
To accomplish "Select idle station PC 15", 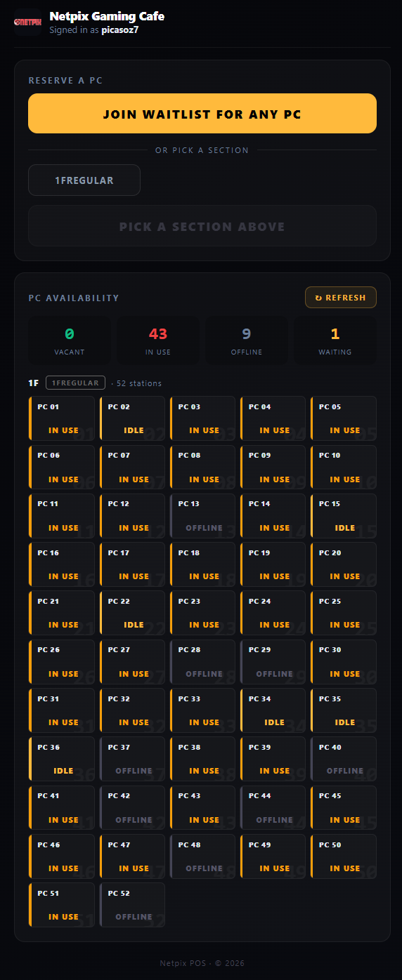I will point(344,516).
